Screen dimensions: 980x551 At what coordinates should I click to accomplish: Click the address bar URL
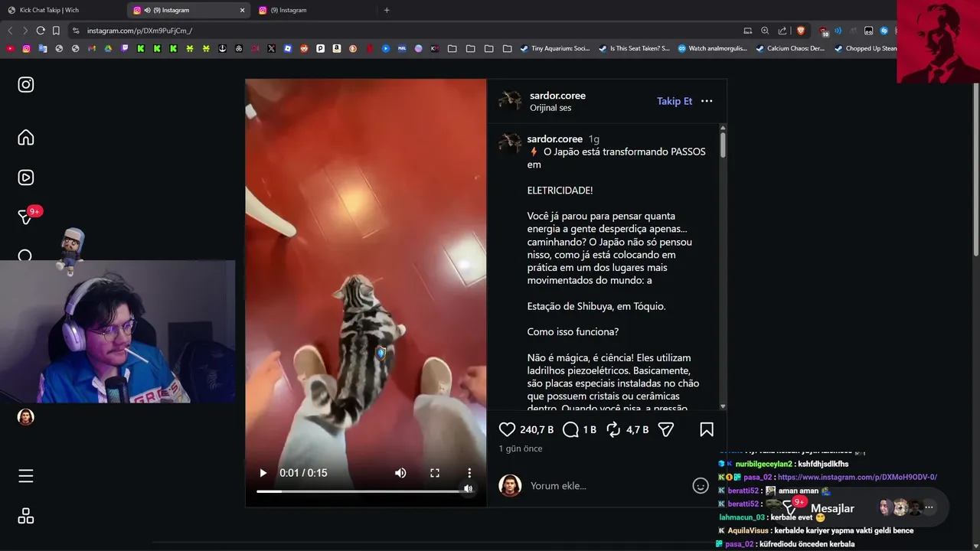(139, 31)
